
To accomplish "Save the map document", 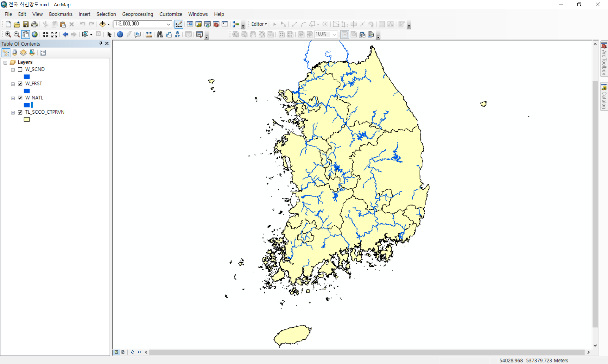I will (x=26, y=24).
